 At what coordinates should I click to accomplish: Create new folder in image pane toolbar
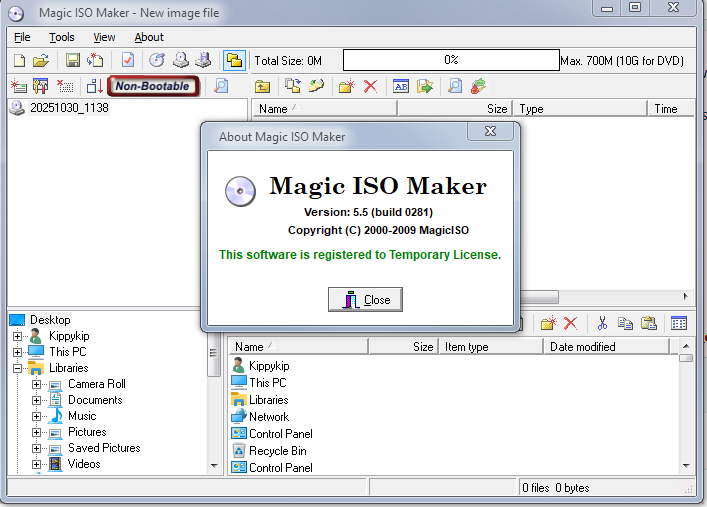point(347,86)
